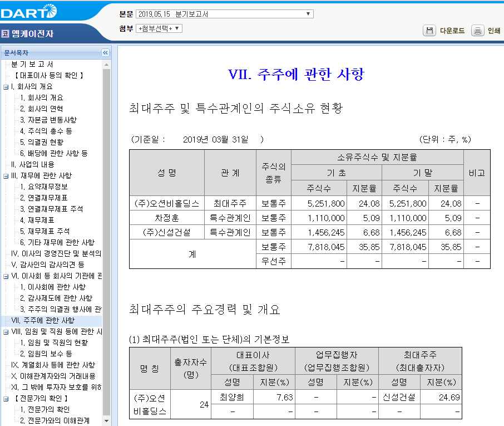The width and height of the screenshot is (504, 426).
Task: Click the 최양희 representative name cell
Action: 232,398
